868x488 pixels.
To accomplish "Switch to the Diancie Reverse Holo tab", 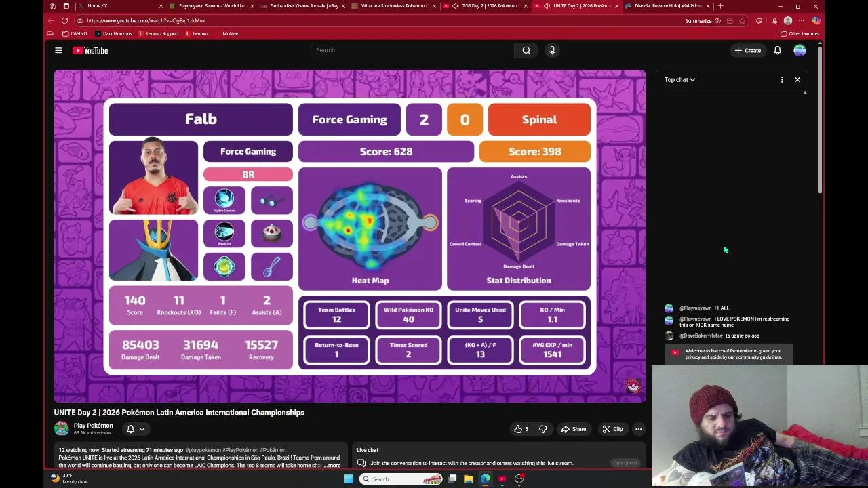I will 668,6.
